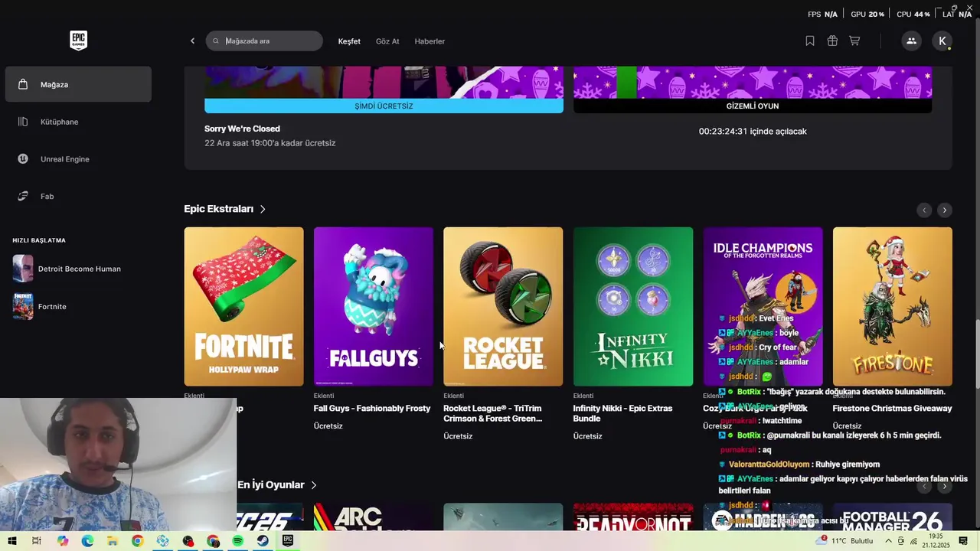Viewport: 980px width, 551px height.
Task: Open Unreal Engine in the sidebar
Action: pos(78,159)
